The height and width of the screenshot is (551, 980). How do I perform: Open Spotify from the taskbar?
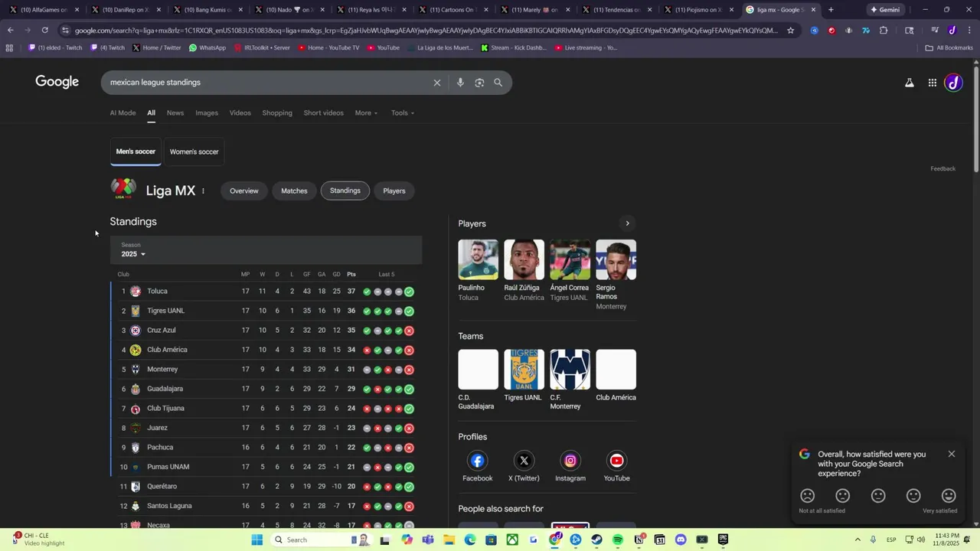point(618,540)
